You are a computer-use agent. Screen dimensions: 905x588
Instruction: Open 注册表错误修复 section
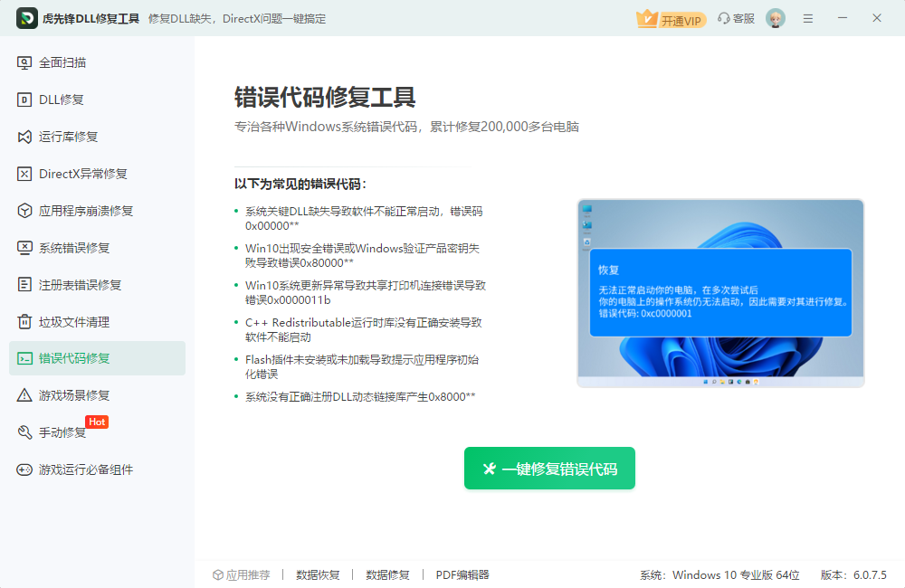pyautogui.click(x=97, y=284)
